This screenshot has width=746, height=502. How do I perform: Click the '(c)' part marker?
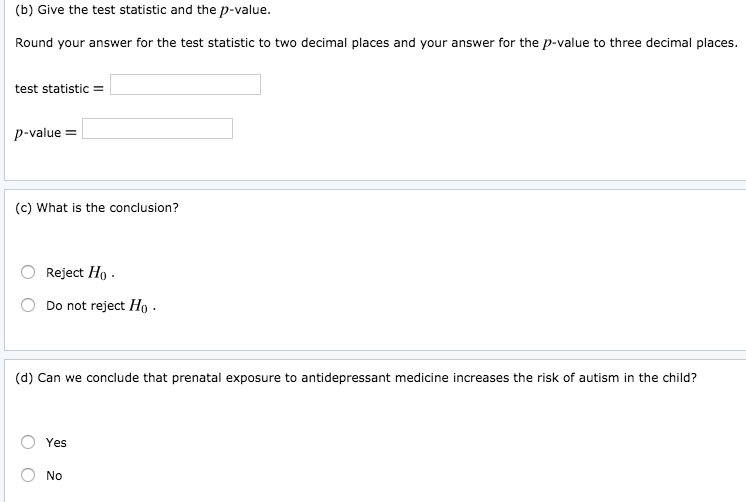(x=24, y=208)
